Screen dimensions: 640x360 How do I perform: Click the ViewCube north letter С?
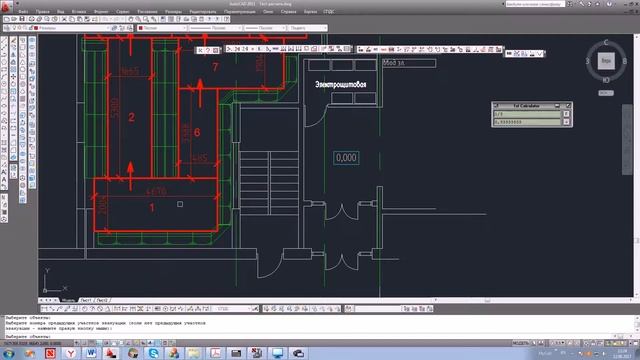point(606,42)
